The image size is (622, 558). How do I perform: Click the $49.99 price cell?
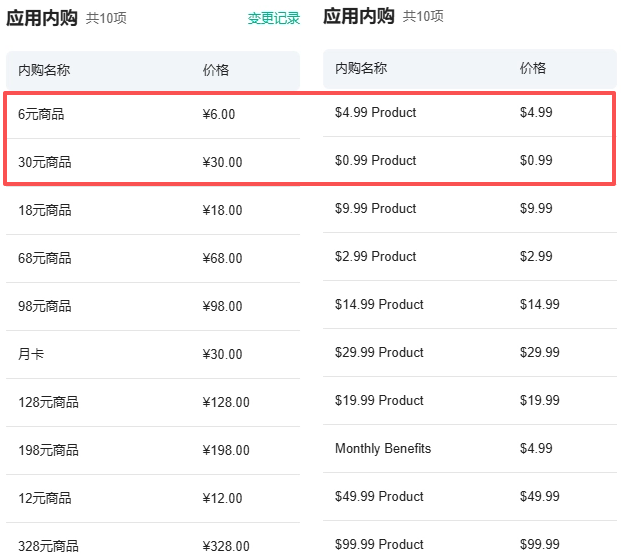coord(539,496)
